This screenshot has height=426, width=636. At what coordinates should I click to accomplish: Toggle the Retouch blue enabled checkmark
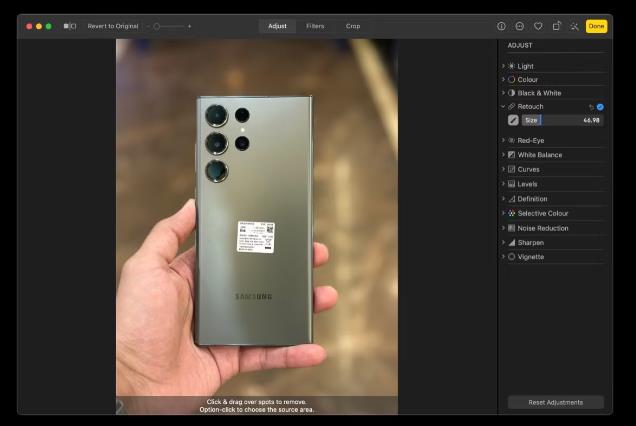pyautogui.click(x=600, y=107)
